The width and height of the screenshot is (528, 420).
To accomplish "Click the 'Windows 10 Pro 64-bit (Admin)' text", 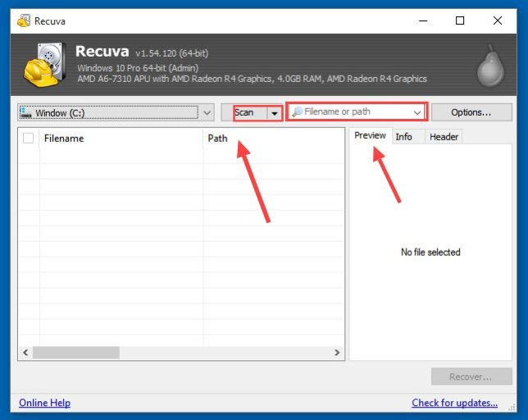I will [138, 68].
